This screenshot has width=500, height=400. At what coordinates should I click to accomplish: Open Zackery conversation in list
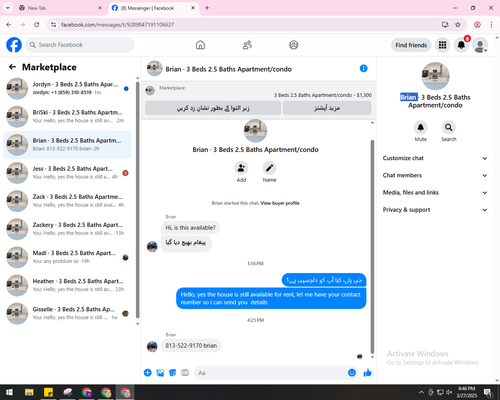point(68,229)
